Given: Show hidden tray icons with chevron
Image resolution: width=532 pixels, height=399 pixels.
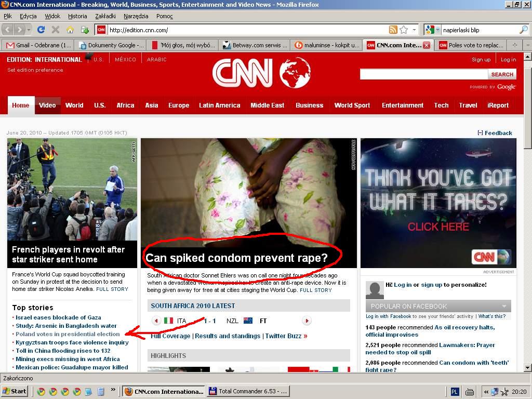Looking at the screenshot, I should (486, 392).
